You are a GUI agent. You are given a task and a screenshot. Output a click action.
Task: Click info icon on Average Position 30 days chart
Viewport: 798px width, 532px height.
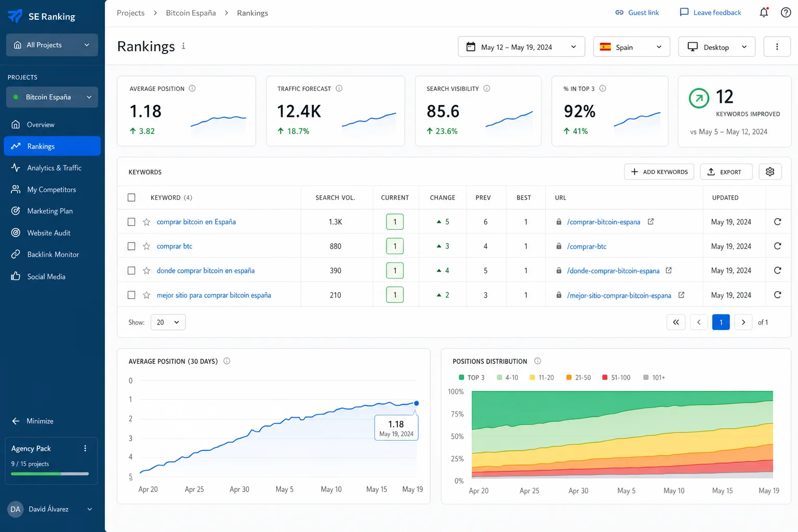pyautogui.click(x=227, y=361)
